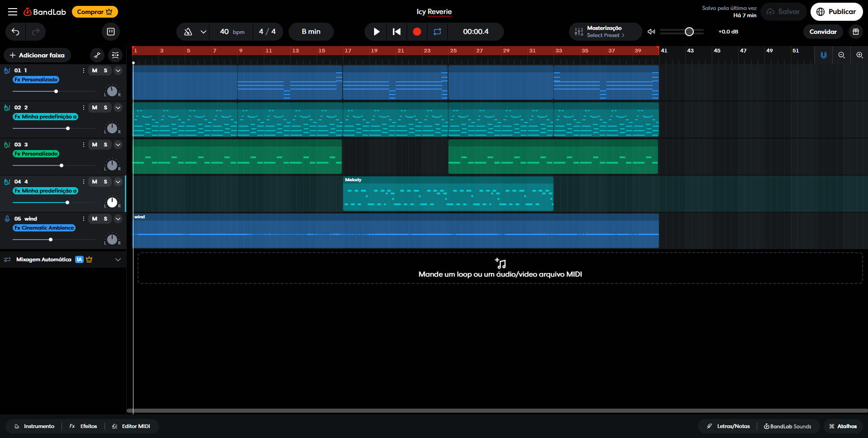Mute track 02
This screenshot has width=868, height=438.
(x=95, y=108)
